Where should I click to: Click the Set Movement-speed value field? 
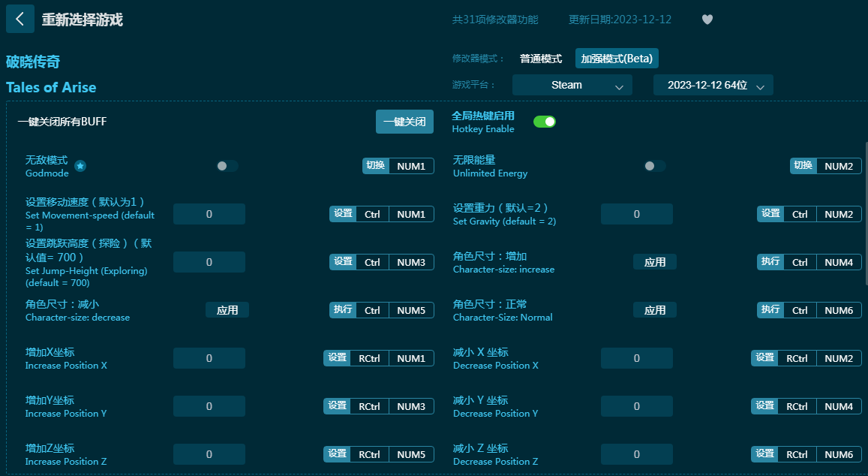(209, 214)
